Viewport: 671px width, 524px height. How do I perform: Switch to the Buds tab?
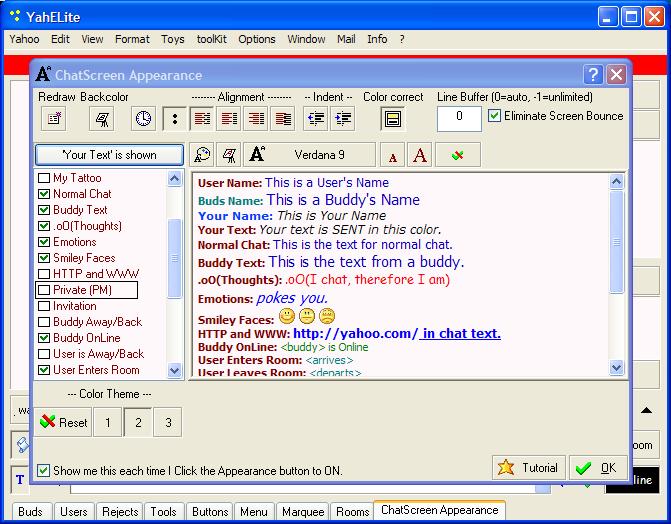pos(30,512)
